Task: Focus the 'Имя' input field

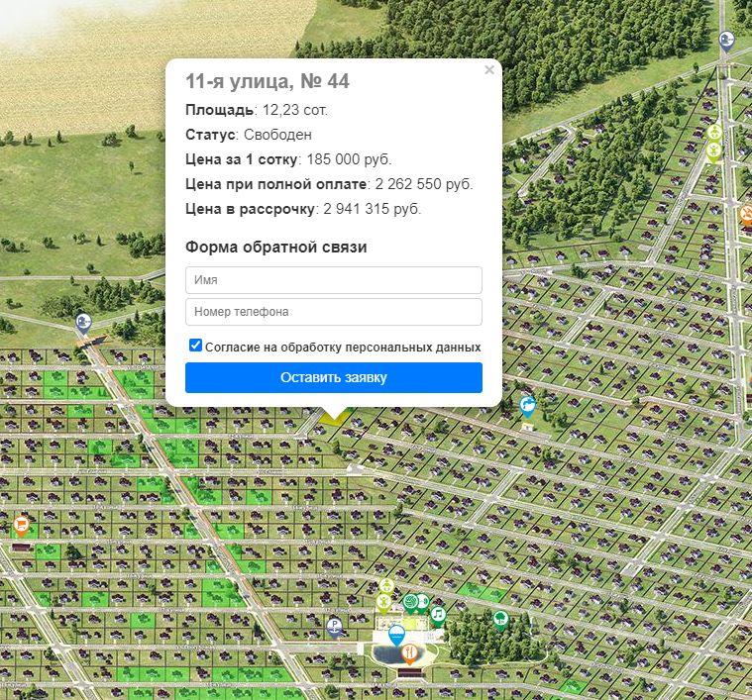Action: pos(334,280)
